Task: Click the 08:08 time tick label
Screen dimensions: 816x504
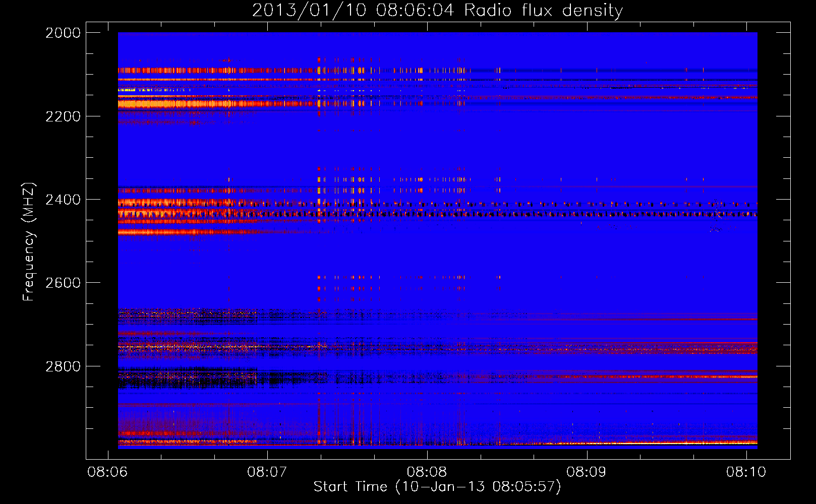Action: click(427, 472)
